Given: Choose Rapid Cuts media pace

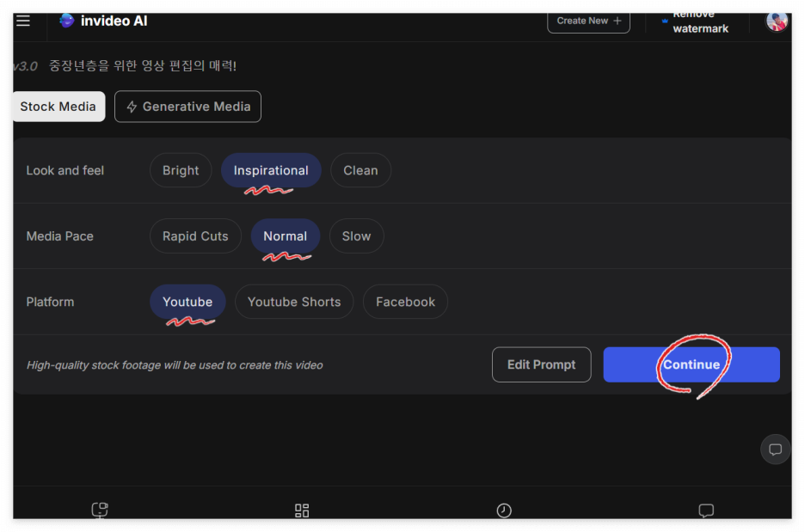Looking at the screenshot, I should click(x=195, y=236).
